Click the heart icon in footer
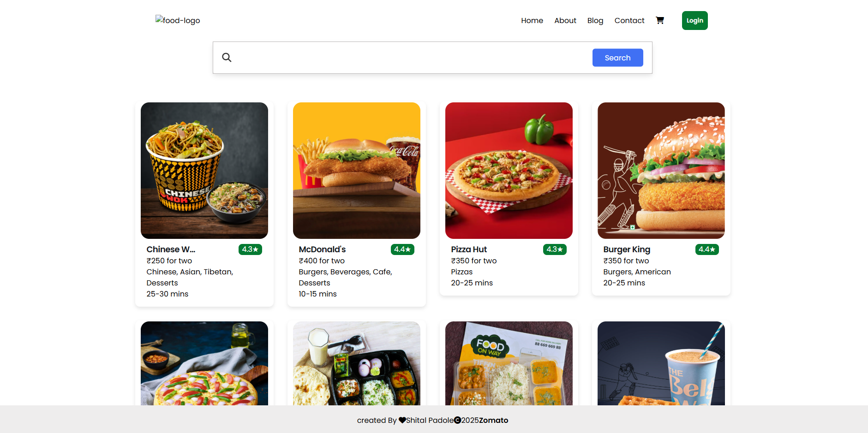The height and width of the screenshot is (433, 868). point(402,420)
